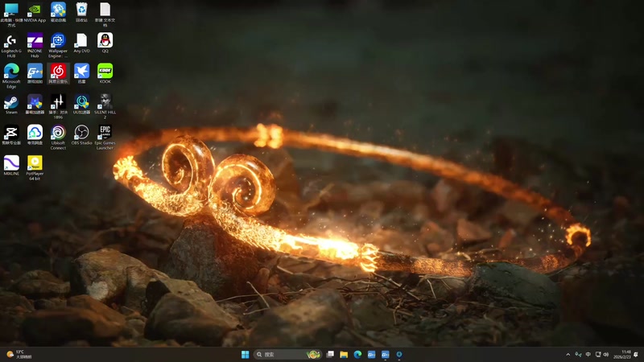Select the This PC desktop shortcut

(x=11, y=14)
